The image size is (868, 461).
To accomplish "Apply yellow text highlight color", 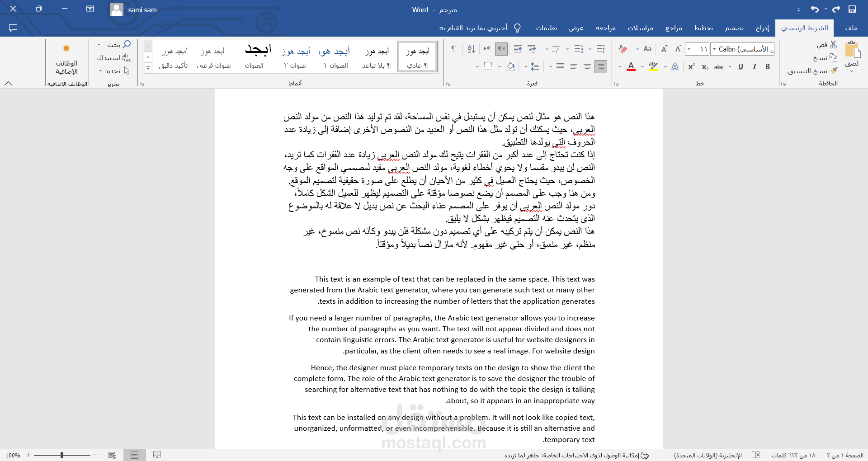I will [x=653, y=66].
